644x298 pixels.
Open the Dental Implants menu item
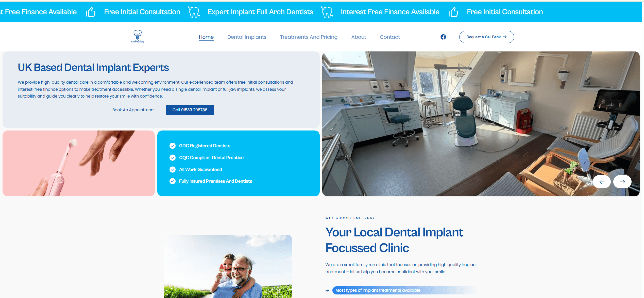click(247, 37)
